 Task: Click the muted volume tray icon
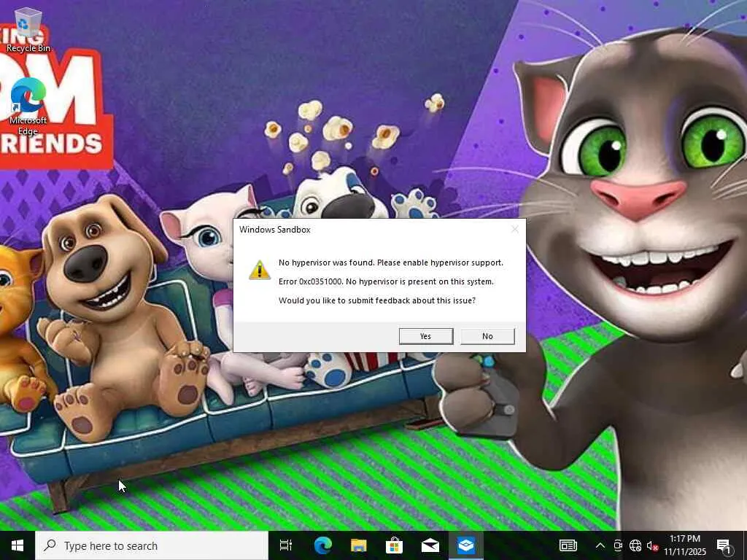(652, 545)
